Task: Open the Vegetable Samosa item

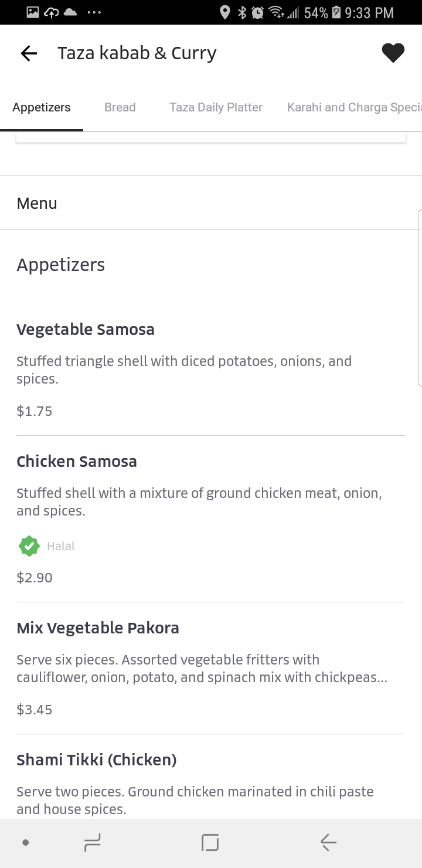Action: tap(86, 330)
